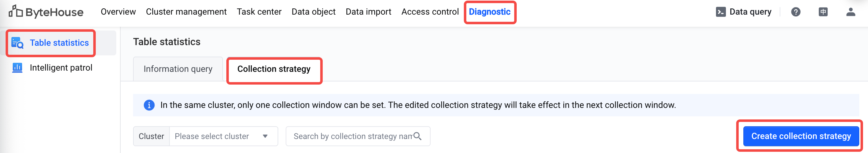Click the search magnifier icon
Image resolution: width=868 pixels, height=153 pixels.
pyautogui.click(x=417, y=136)
